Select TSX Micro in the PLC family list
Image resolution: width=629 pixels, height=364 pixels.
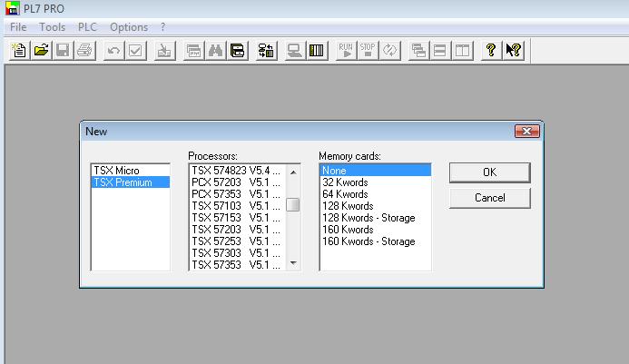coord(131,170)
